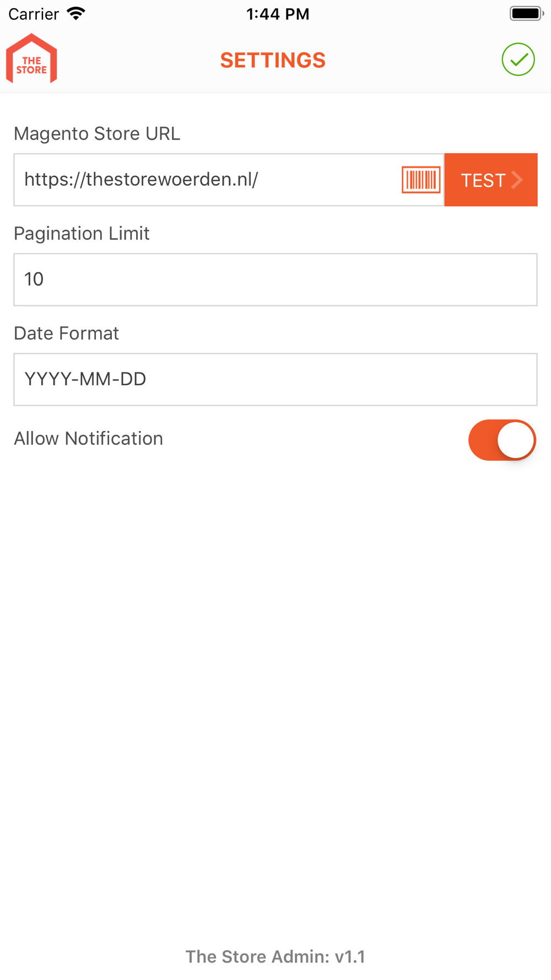
Task: Tap the Pagination Limit label
Action: 82,234
